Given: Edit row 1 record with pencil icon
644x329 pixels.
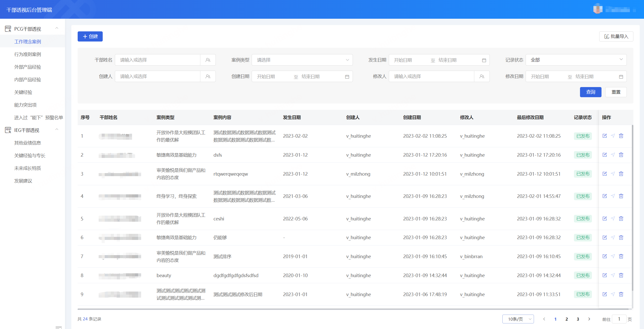Looking at the screenshot, I should point(605,136).
